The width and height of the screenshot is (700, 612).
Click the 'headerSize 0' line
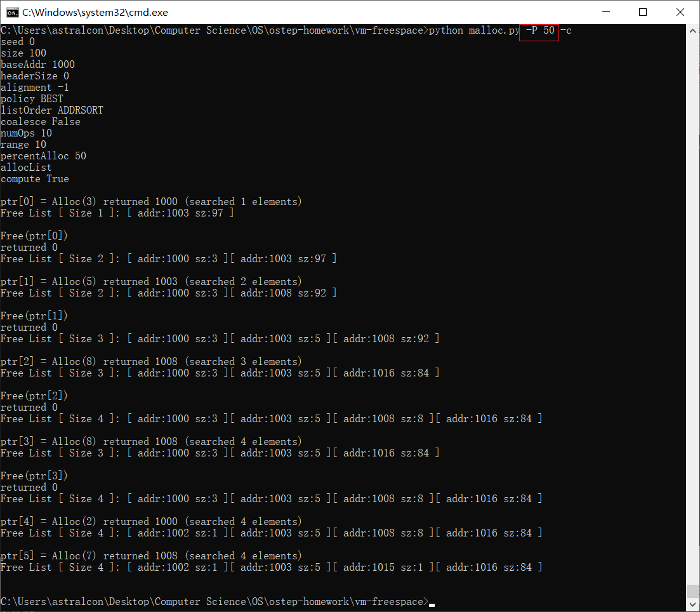[x=35, y=76]
